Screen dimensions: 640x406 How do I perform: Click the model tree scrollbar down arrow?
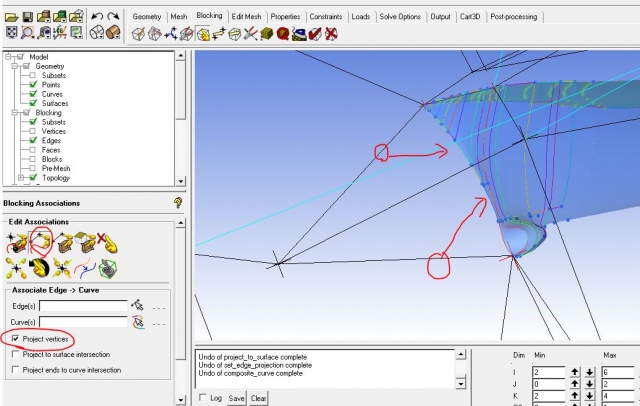tap(181, 179)
